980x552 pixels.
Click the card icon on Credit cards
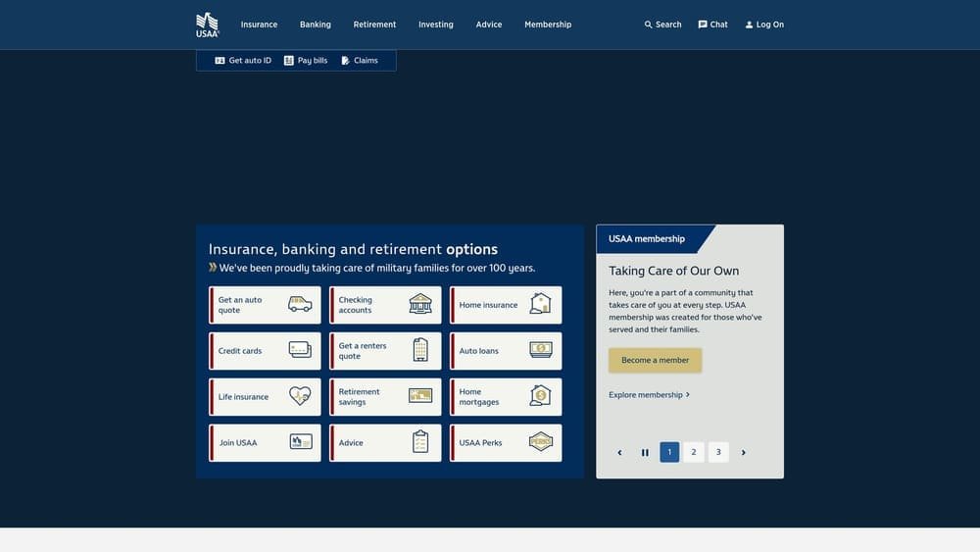click(300, 349)
